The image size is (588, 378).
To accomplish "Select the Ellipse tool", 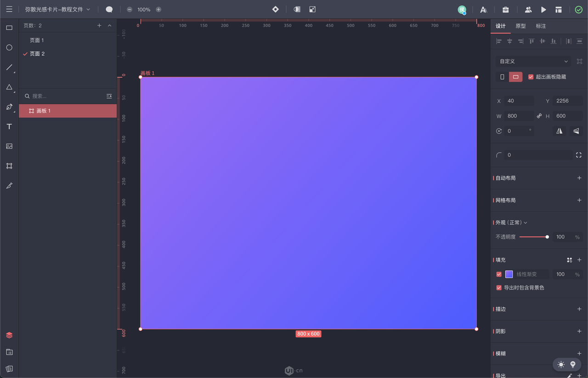I will coord(9,47).
